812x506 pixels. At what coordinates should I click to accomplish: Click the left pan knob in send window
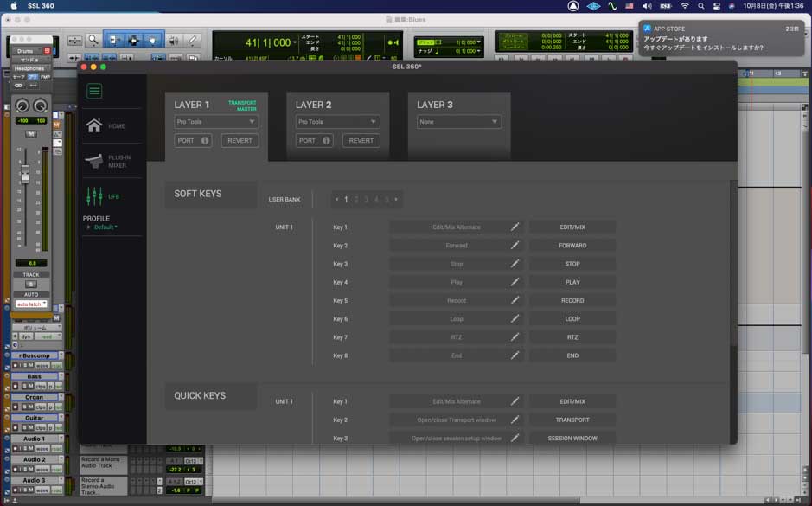point(22,106)
